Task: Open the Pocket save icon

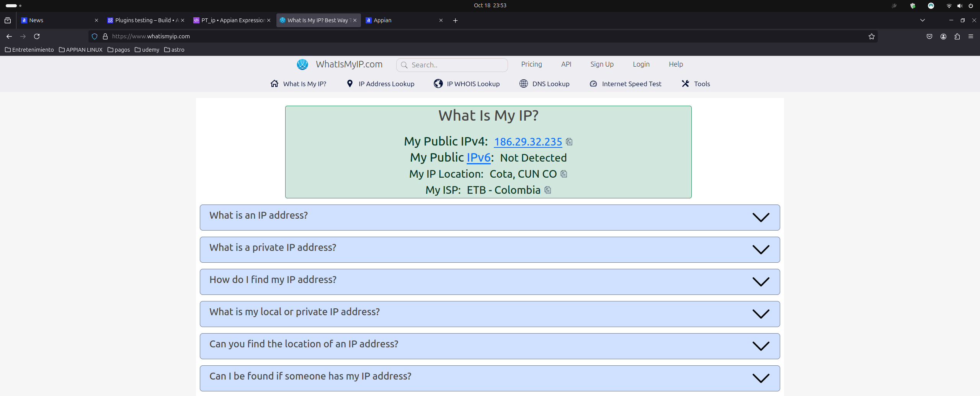Action: click(929, 36)
